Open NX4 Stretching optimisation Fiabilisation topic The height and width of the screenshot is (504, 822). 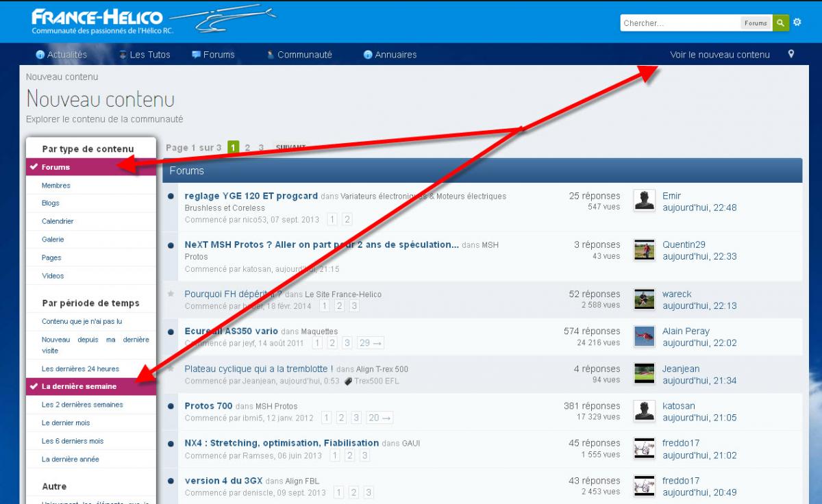[282, 442]
